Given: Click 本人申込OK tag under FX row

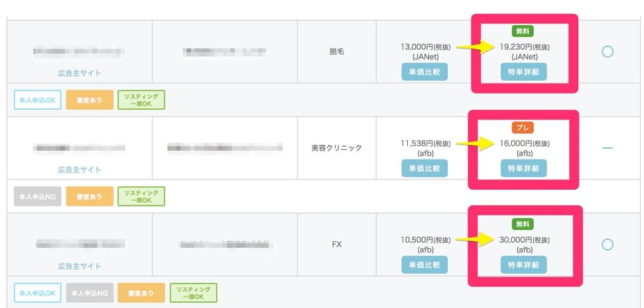Looking at the screenshot, I should pos(37,293).
